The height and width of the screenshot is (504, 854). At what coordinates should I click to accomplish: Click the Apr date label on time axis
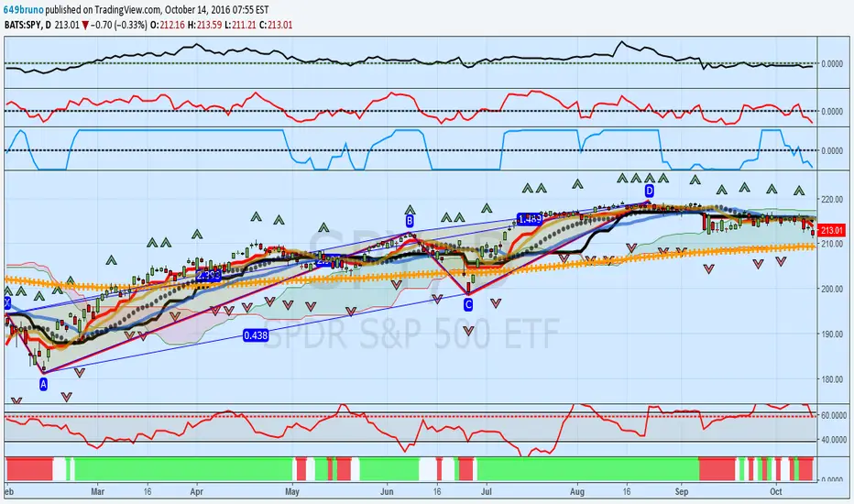tap(197, 491)
